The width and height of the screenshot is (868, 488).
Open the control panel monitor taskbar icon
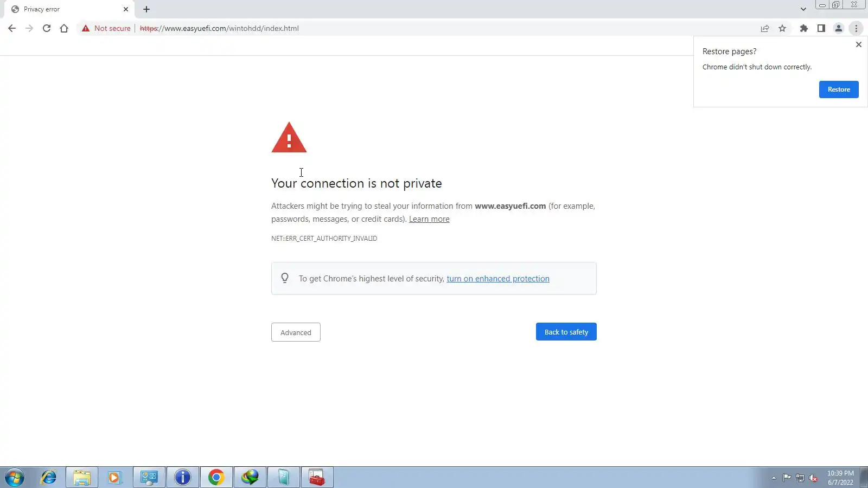pos(149,478)
